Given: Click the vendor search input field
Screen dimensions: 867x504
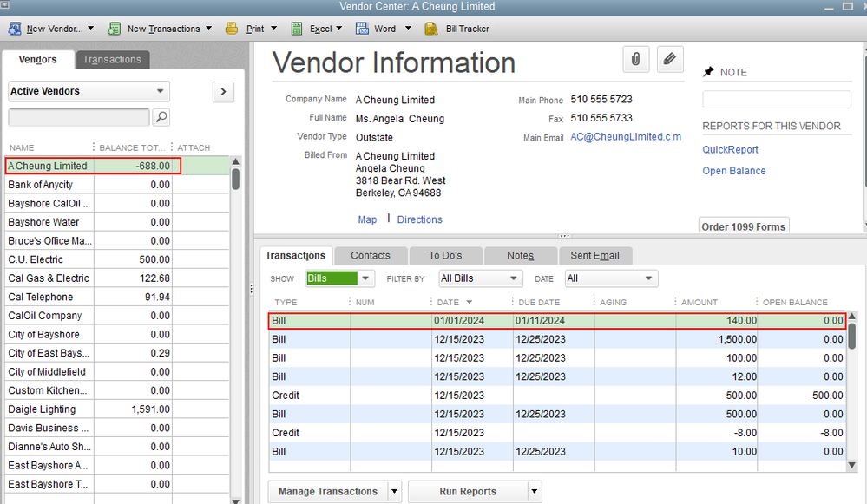Looking at the screenshot, I should (x=78, y=117).
